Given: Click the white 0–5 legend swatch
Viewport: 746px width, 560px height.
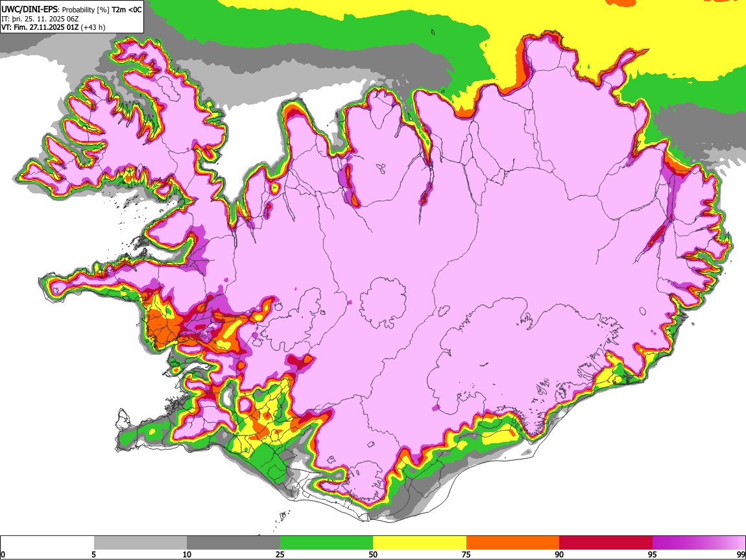Looking at the screenshot, I should [x=47, y=543].
